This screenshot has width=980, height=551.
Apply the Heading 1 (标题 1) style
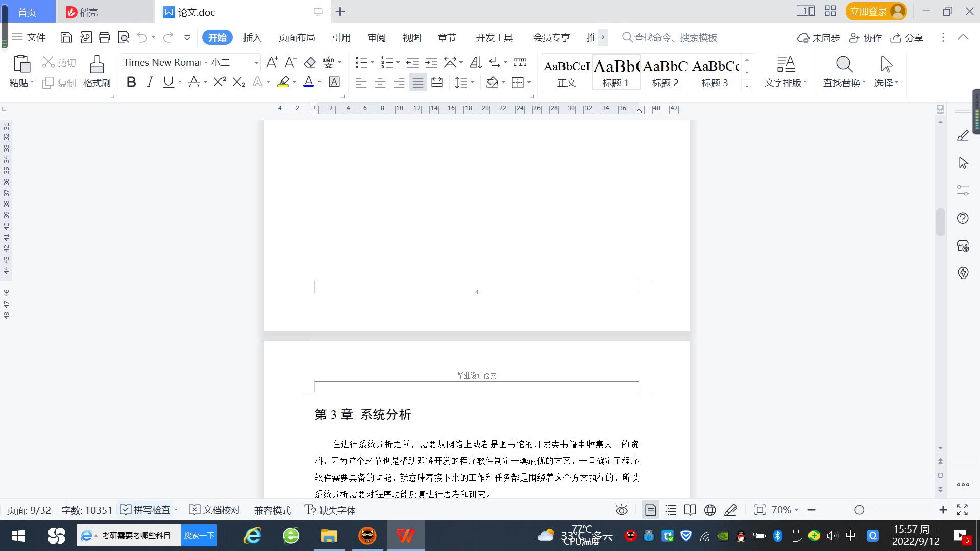pyautogui.click(x=616, y=72)
